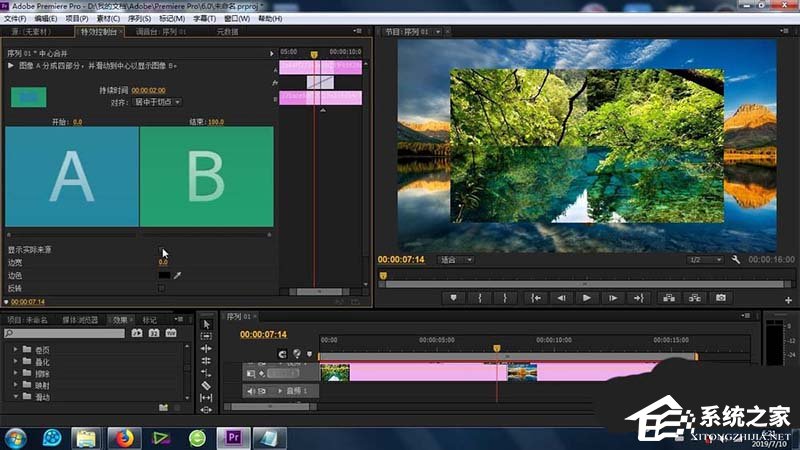Viewport: 800px width, 450px height.
Task: Click the Lift button in program monitor
Action: [667, 297]
